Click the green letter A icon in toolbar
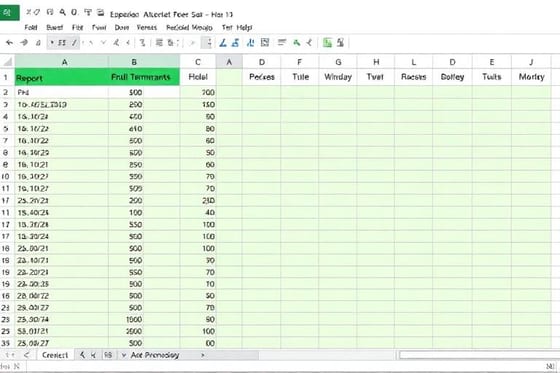The height and width of the screenshot is (373, 560). click(x=296, y=43)
